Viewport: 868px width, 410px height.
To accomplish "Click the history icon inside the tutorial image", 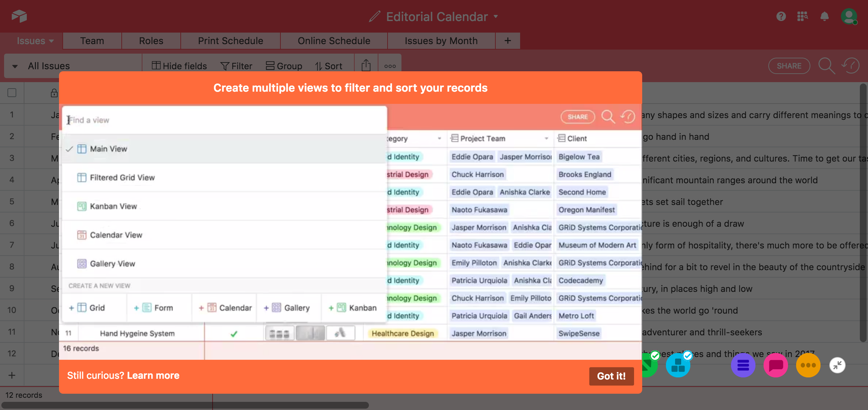I will 628,117.
